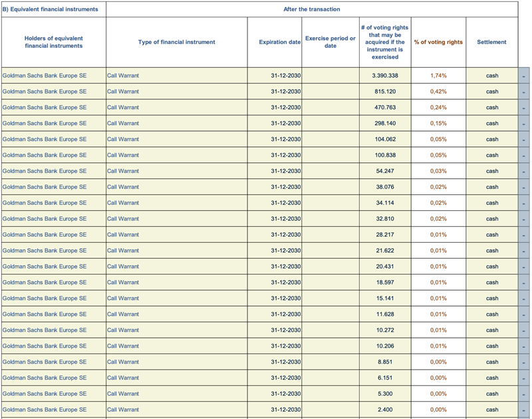Image resolution: width=532 pixels, height=419 pixels.
Task: Click the '% of voting rights' column header
Action: click(x=438, y=42)
